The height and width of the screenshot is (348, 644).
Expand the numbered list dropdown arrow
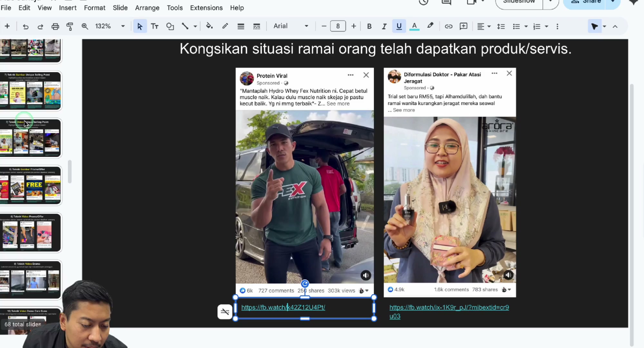547,26
